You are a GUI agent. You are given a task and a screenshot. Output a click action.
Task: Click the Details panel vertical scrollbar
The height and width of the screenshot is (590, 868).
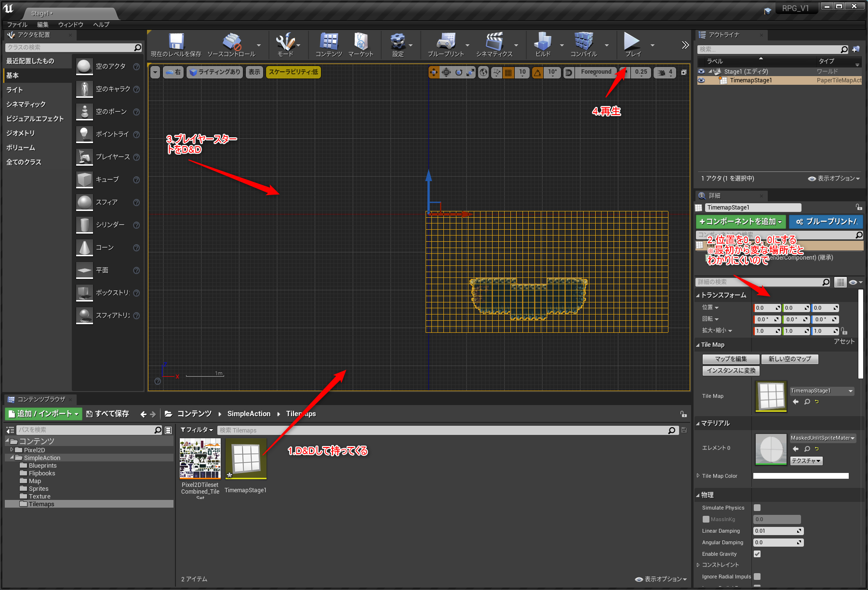tap(861, 333)
